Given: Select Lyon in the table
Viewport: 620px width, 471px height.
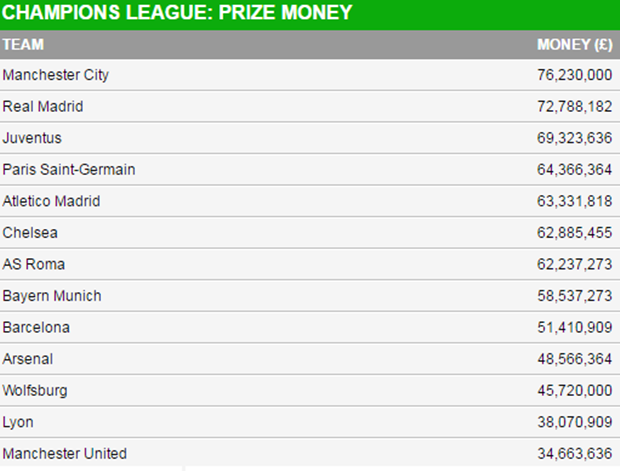Looking at the screenshot, I should (18, 422).
